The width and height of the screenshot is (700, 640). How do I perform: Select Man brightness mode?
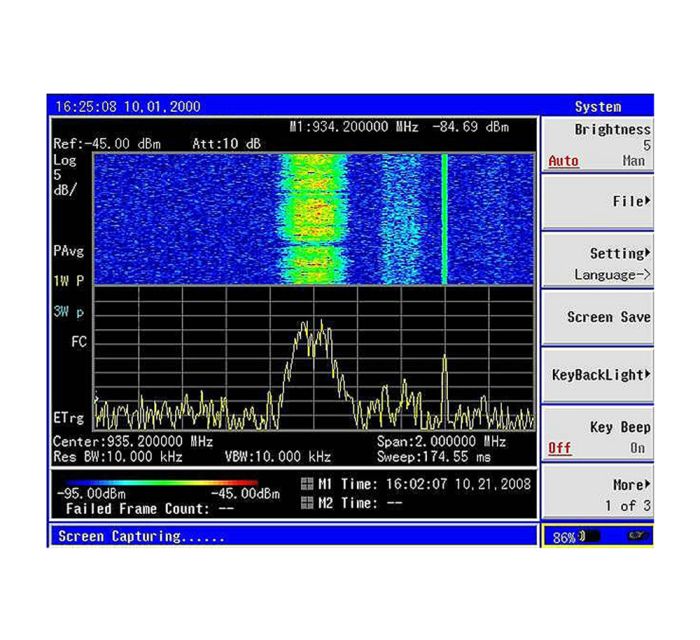pyautogui.click(x=633, y=161)
